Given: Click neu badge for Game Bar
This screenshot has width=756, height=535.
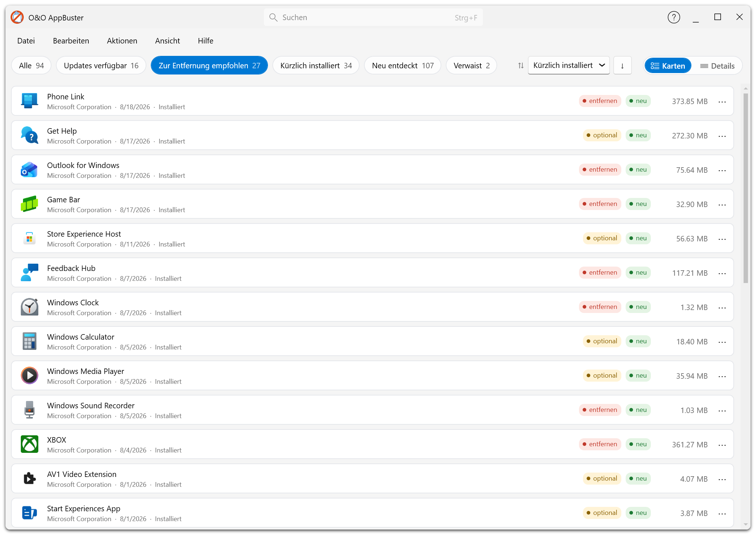Looking at the screenshot, I should click(638, 204).
